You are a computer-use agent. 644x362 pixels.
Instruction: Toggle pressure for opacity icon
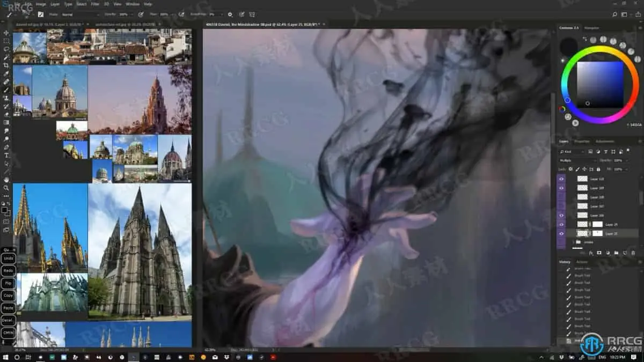click(x=141, y=14)
